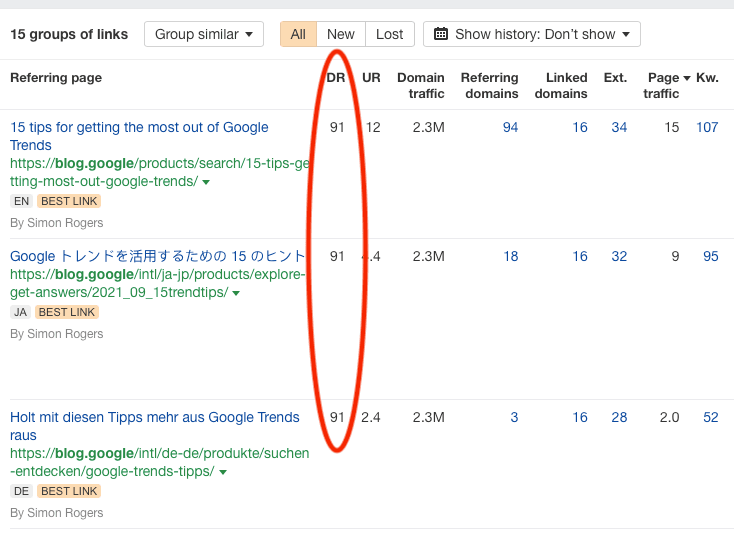Switch to the New links tab

(341, 34)
